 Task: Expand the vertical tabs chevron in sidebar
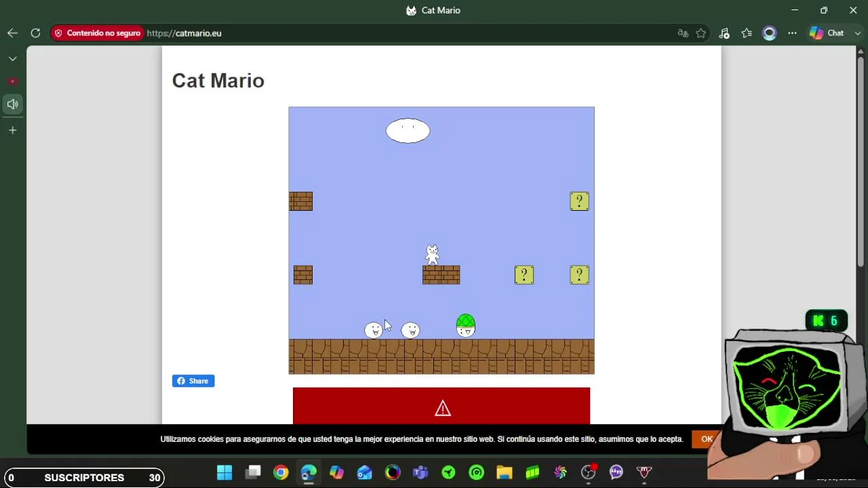coord(12,59)
